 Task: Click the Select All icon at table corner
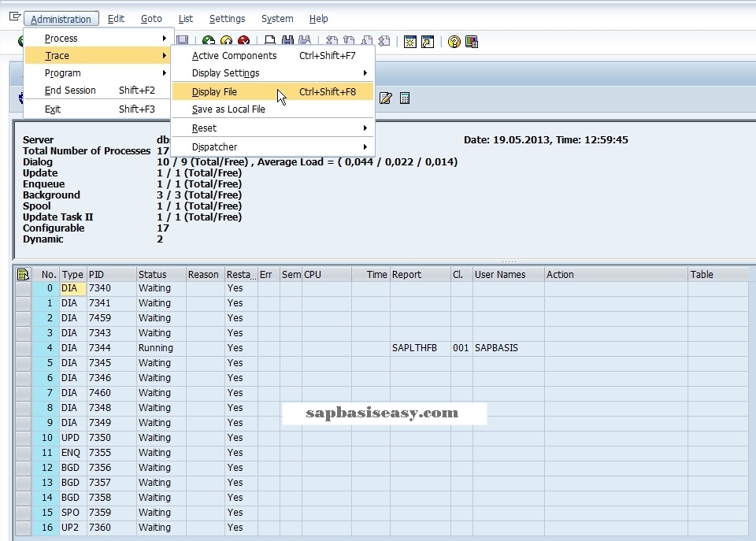click(23, 274)
